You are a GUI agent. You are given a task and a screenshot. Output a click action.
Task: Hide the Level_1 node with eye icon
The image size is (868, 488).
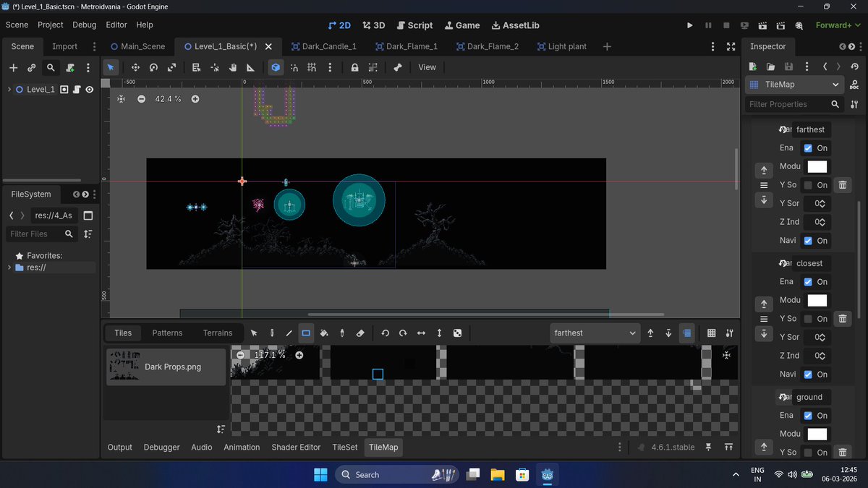(90, 90)
